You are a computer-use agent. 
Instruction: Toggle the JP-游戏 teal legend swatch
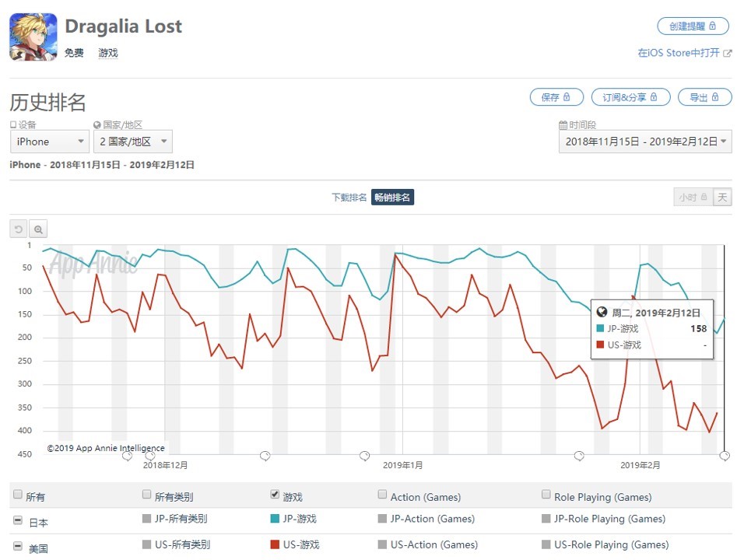(x=274, y=519)
